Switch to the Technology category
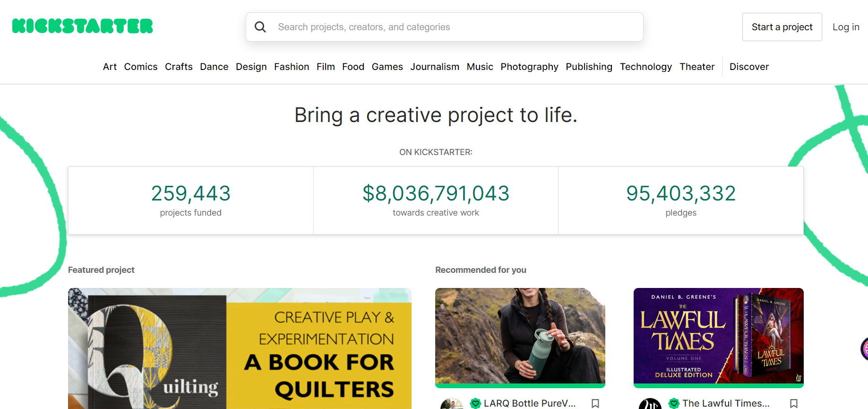Screen dimensions: 868x409 [x=646, y=67]
